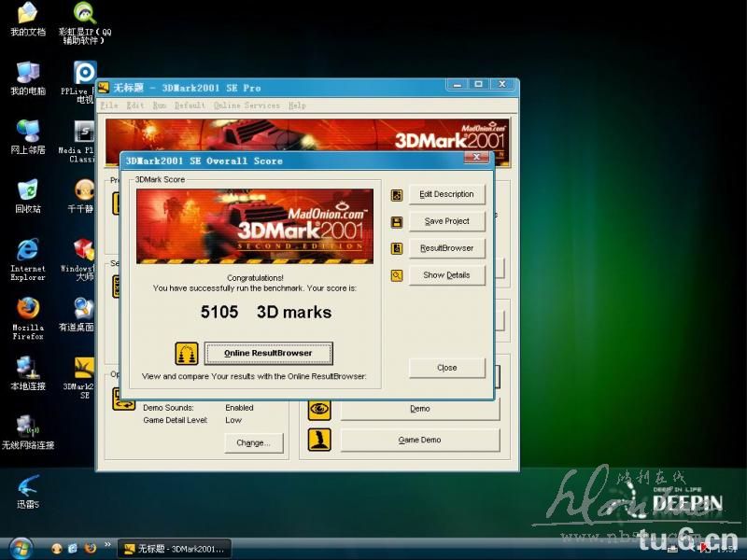The height and width of the screenshot is (560, 747).
Task: Click the icon beside the ResultBrowser button
Action: point(397,248)
